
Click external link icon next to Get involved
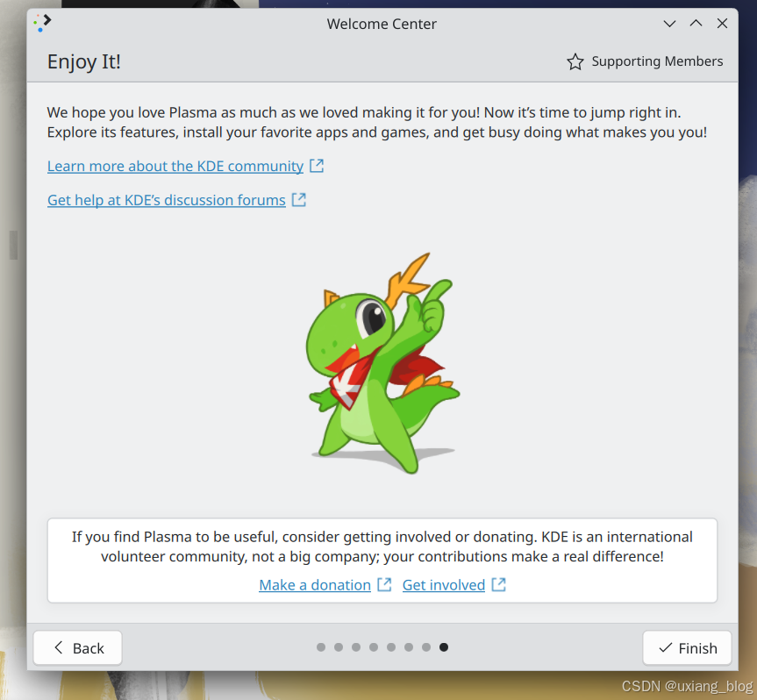point(499,584)
